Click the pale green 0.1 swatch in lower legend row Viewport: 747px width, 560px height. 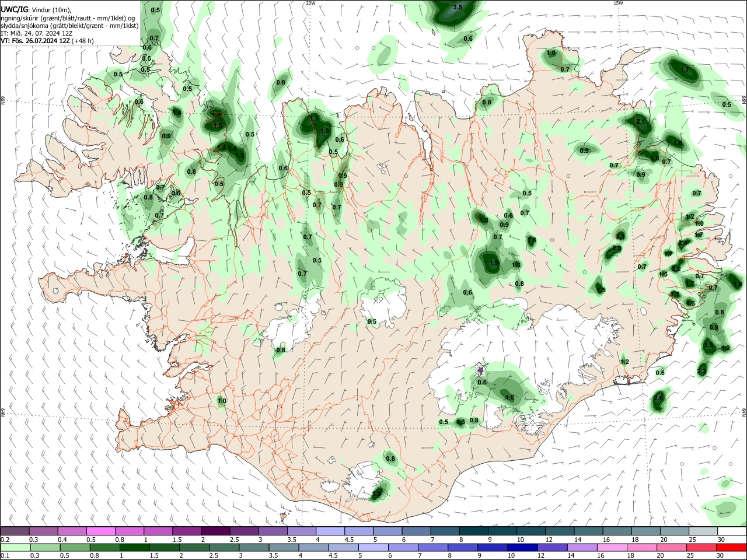[16, 547]
